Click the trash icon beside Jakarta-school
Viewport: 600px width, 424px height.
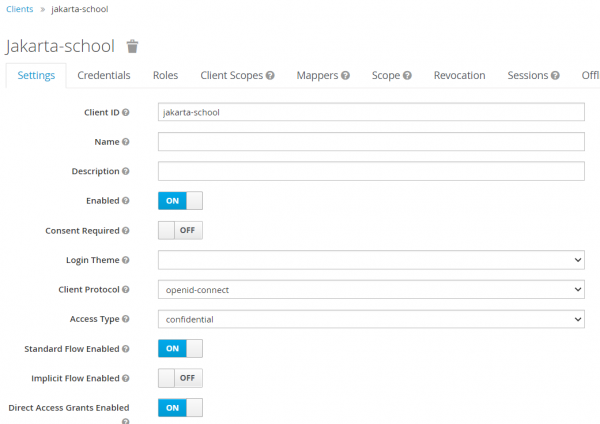point(132,46)
